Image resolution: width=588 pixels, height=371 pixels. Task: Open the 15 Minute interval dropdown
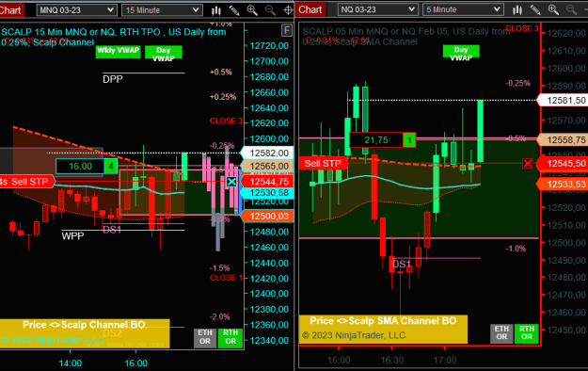(x=162, y=10)
